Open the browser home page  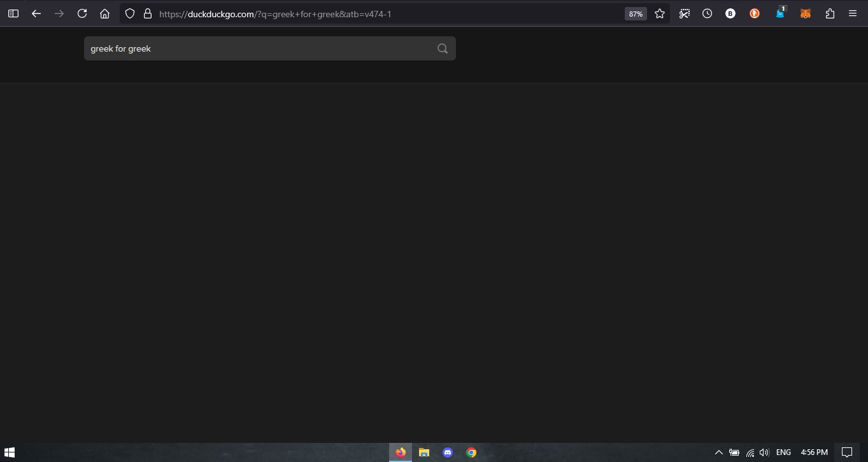[x=105, y=13]
